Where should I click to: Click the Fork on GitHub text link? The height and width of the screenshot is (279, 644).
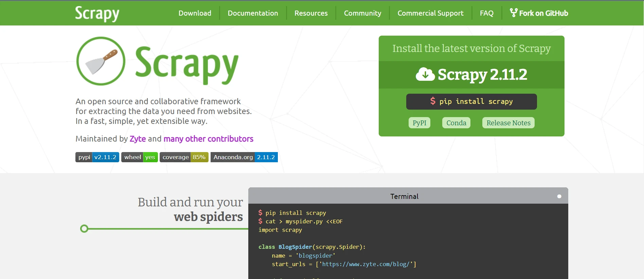pyautogui.click(x=543, y=13)
